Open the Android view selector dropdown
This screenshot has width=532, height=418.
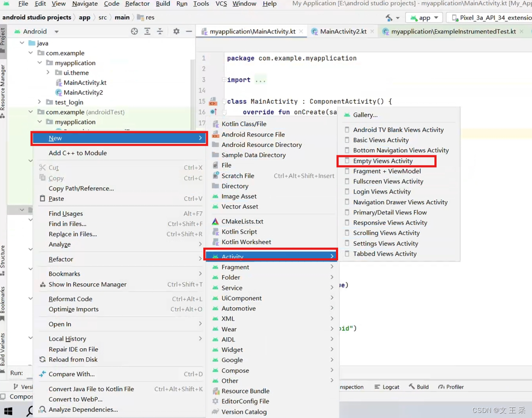(x=37, y=31)
